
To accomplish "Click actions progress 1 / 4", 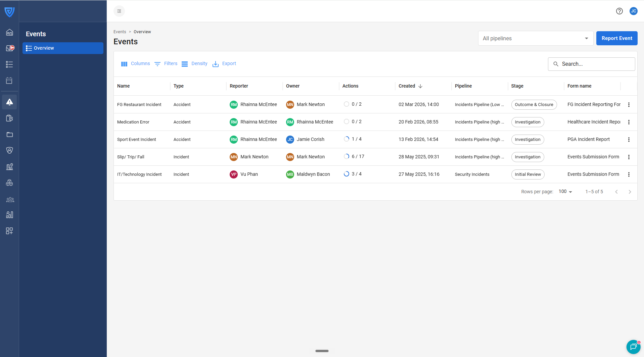I will click(x=353, y=139).
